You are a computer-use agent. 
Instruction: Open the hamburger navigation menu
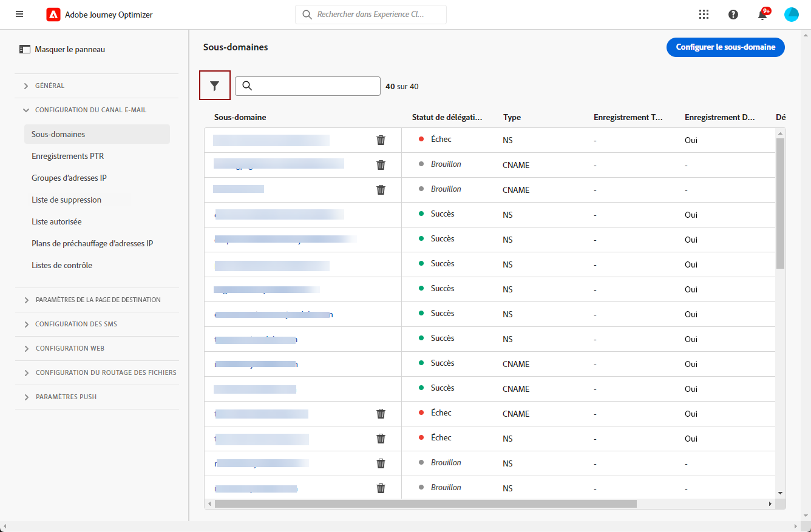(x=19, y=15)
